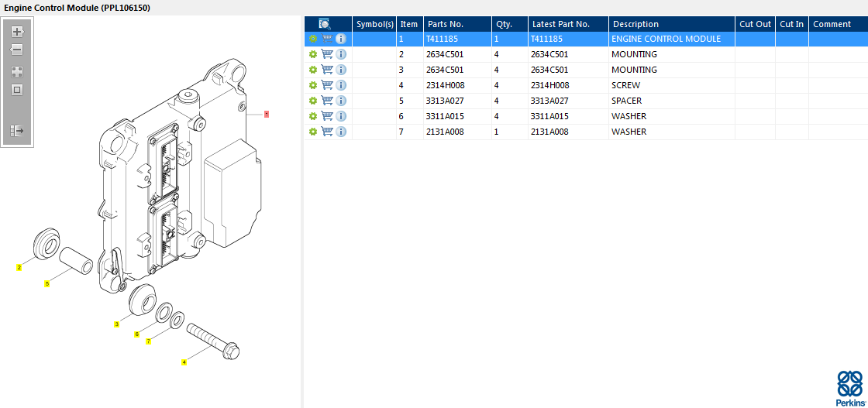
Task: Click the Cut Out column header
Action: point(755,24)
